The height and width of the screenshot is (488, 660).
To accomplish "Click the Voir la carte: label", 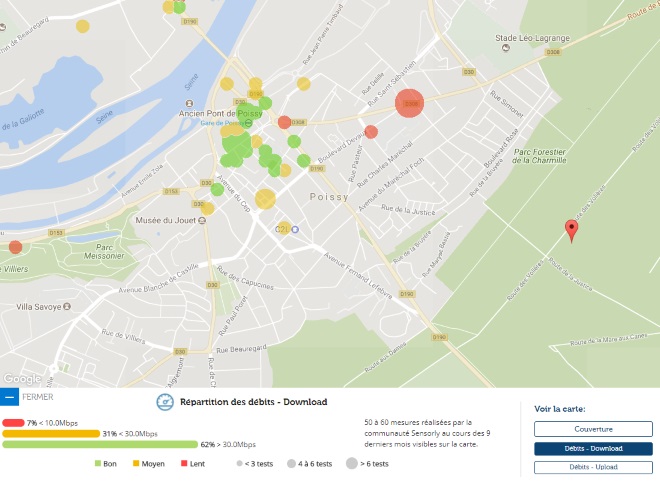I will point(560,409).
